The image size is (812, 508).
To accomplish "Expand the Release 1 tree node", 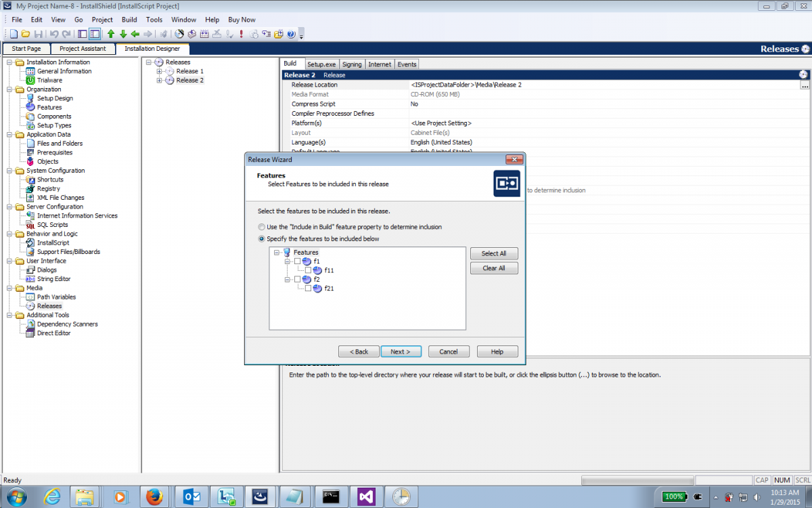I will coord(159,71).
